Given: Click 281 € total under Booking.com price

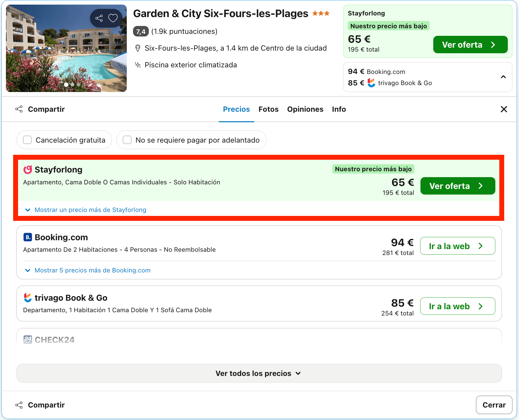Looking at the screenshot, I should click(398, 253).
